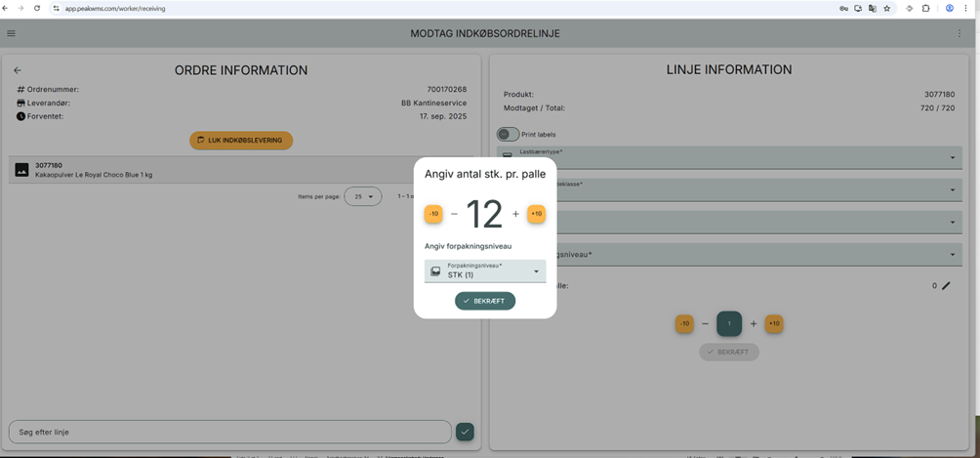Screen dimensions: 980x458
Task: Open the Forpakningsniveau STK (1) dropdown in dialog
Action: (485, 271)
